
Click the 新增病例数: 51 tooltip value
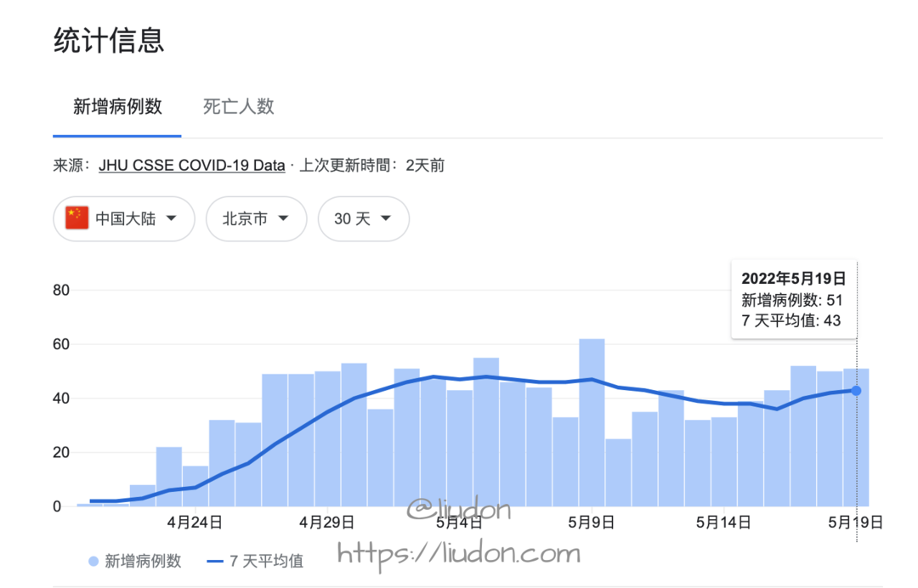point(791,300)
